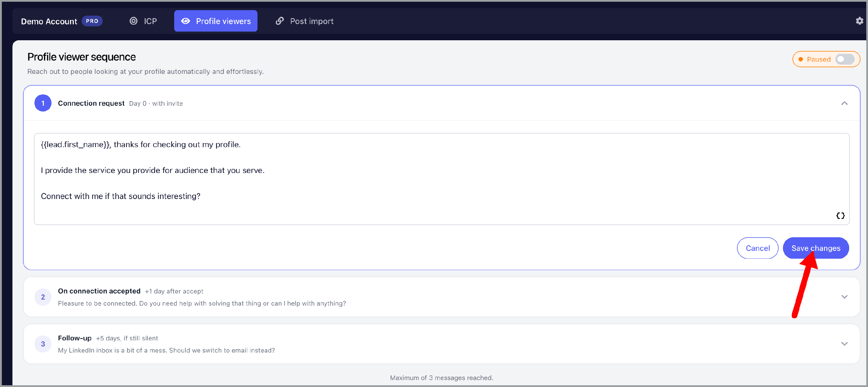Click step 2 number badge
The image size is (868, 387).
tap(43, 297)
